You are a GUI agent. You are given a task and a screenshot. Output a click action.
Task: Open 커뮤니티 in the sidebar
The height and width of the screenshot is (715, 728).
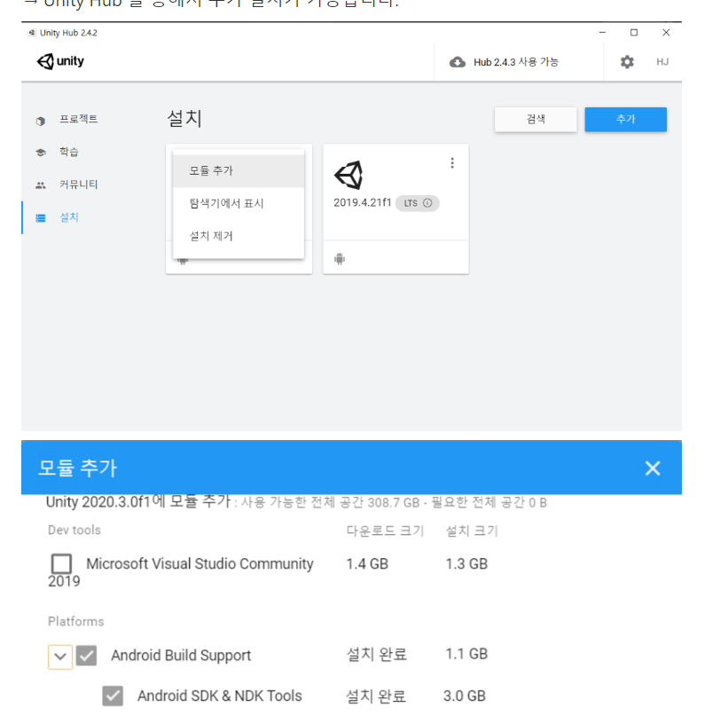(x=78, y=185)
